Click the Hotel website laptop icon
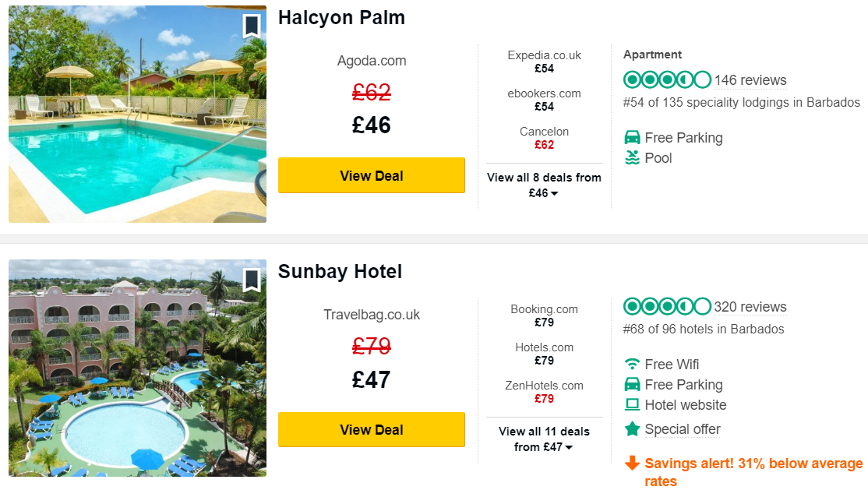Screen dimensions: 868x497 (633, 405)
